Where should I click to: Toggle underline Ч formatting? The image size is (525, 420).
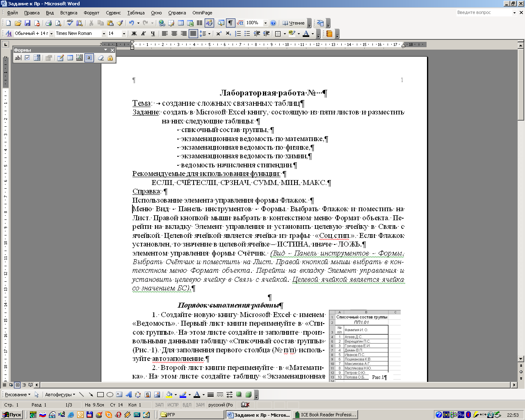(153, 34)
